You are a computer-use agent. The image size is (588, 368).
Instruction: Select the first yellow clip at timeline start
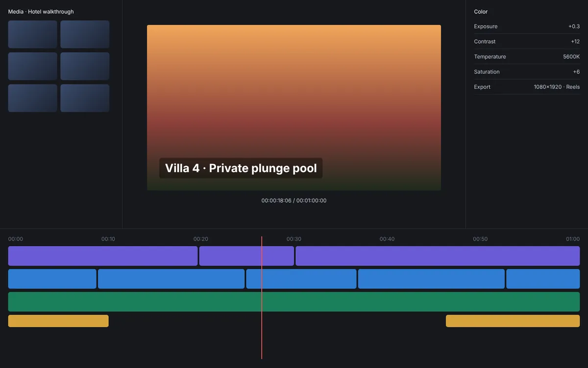[58, 321]
